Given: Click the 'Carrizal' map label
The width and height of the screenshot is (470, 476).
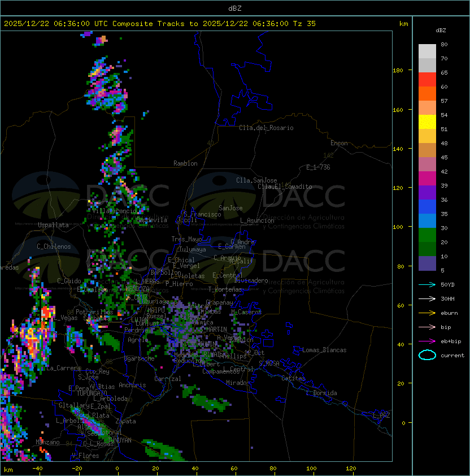Looking at the screenshot, I should (167, 379).
